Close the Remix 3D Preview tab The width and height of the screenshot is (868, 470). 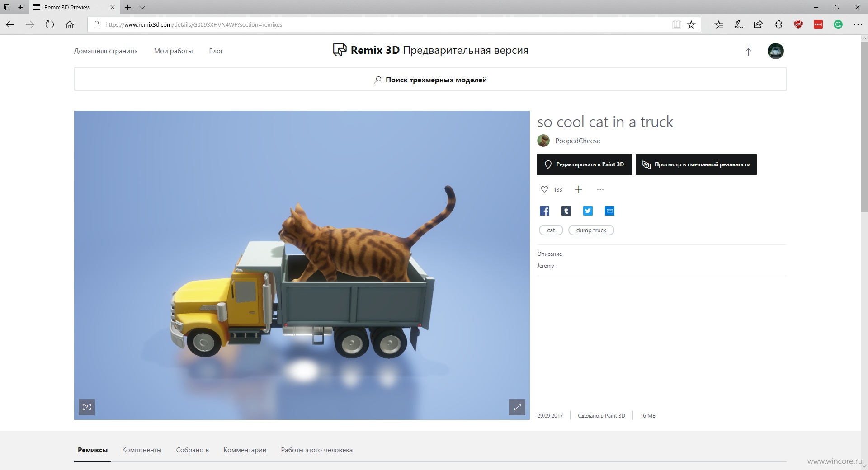point(113,7)
